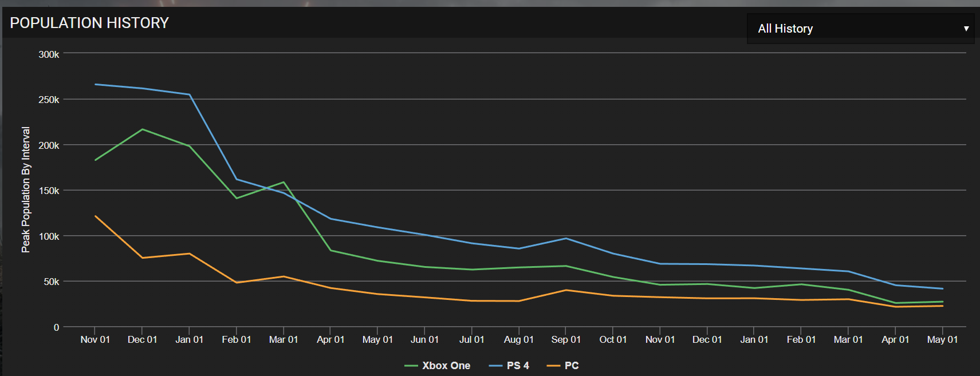Viewport: 980px width, 376px height.
Task: Select the Xbox One peak at Dec 01
Action: pos(142,129)
